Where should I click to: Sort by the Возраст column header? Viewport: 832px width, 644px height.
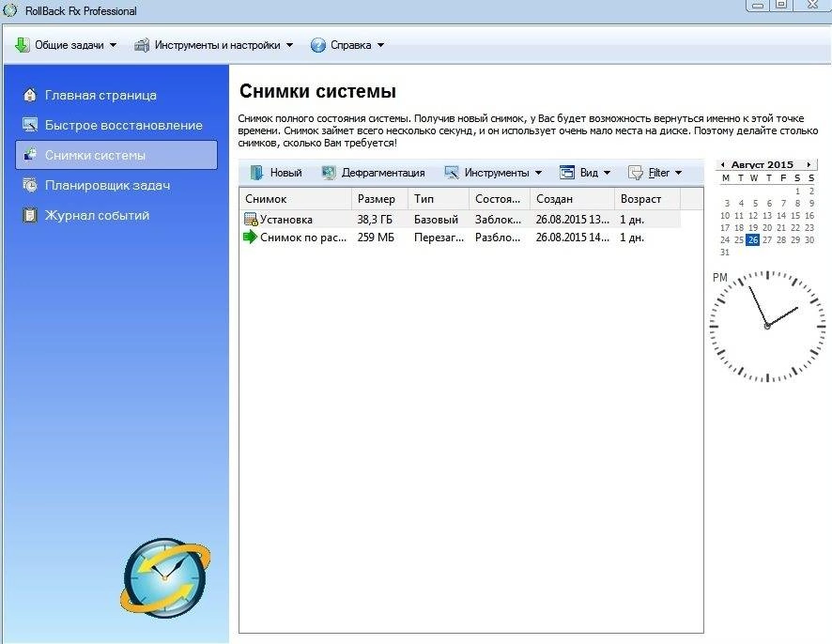[x=647, y=199]
